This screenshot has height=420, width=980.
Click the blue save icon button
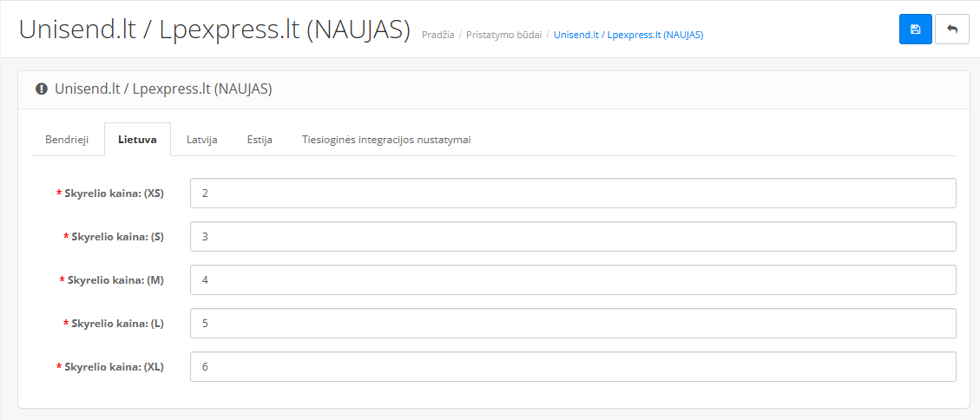pos(915,29)
